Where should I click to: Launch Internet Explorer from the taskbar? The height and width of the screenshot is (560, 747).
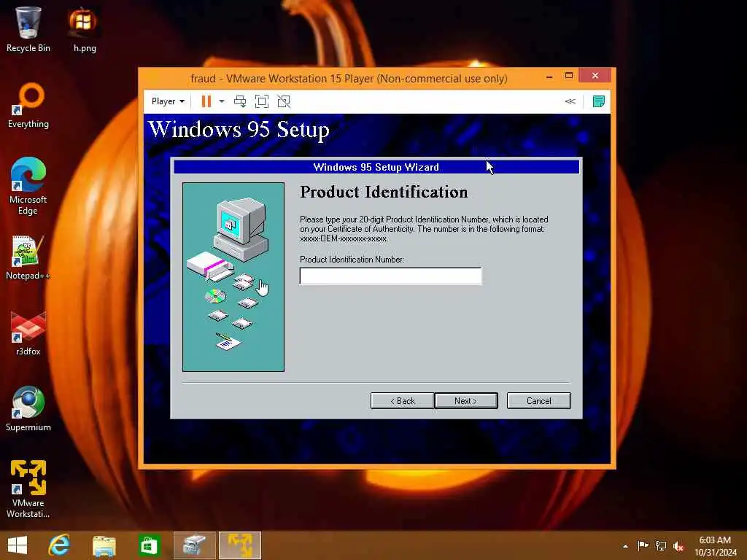coord(60,545)
